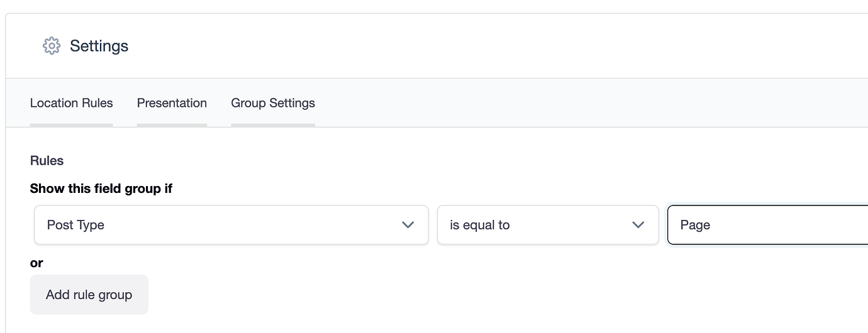The width and height of the screenshot is (868, 333).
Task: Click the Rules section label
Action: (47, 161)
